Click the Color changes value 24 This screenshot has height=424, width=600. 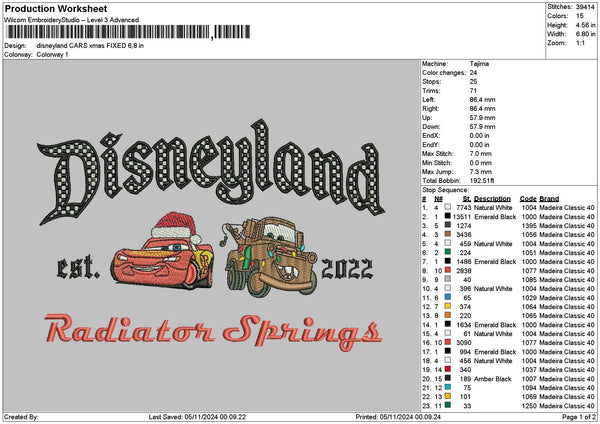tap(473, 73)
